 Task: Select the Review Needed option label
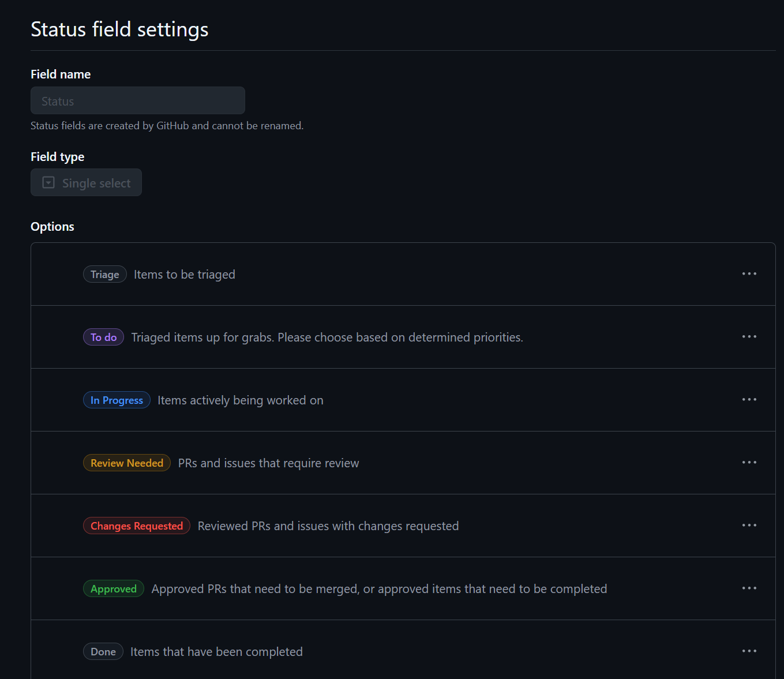(127, 463)
